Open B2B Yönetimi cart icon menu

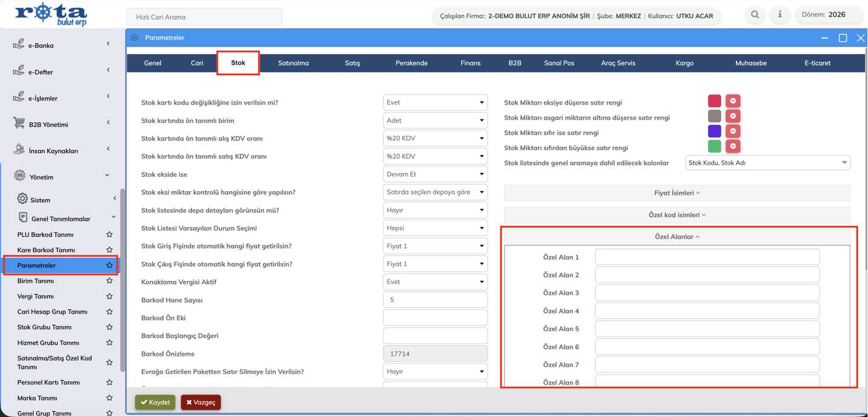coord(19,123)
